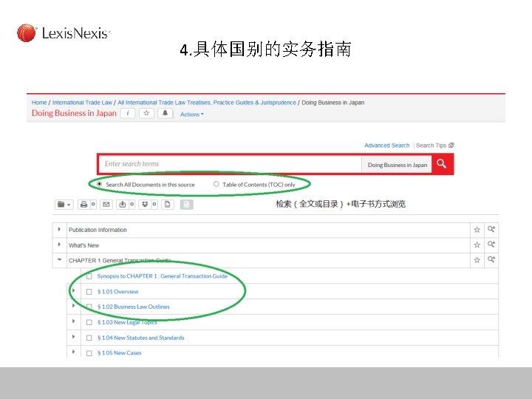
Task: Check the § 1.01 Overview checkbox
Action: coord(89,292)
